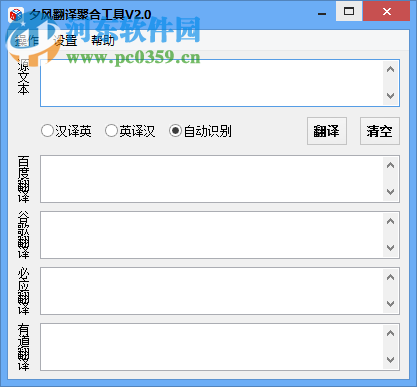Click scroll-down arrow in 必应翻译 box

[391, 304]
